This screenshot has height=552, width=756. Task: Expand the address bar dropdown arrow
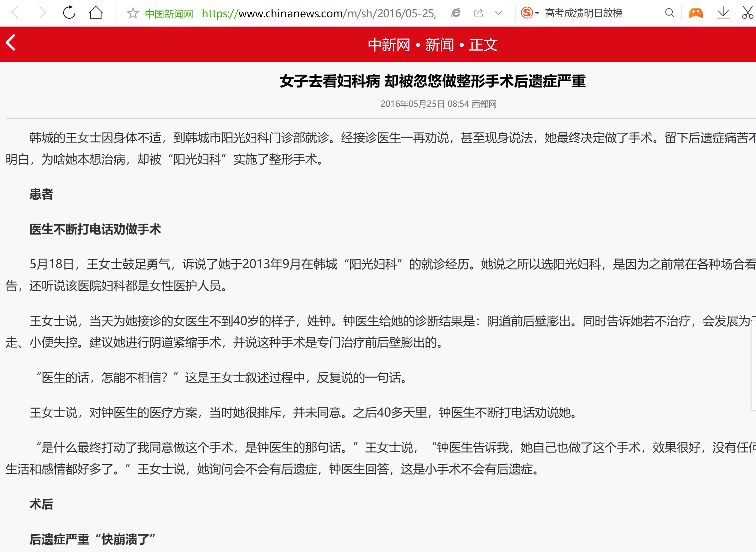(499, 13)
